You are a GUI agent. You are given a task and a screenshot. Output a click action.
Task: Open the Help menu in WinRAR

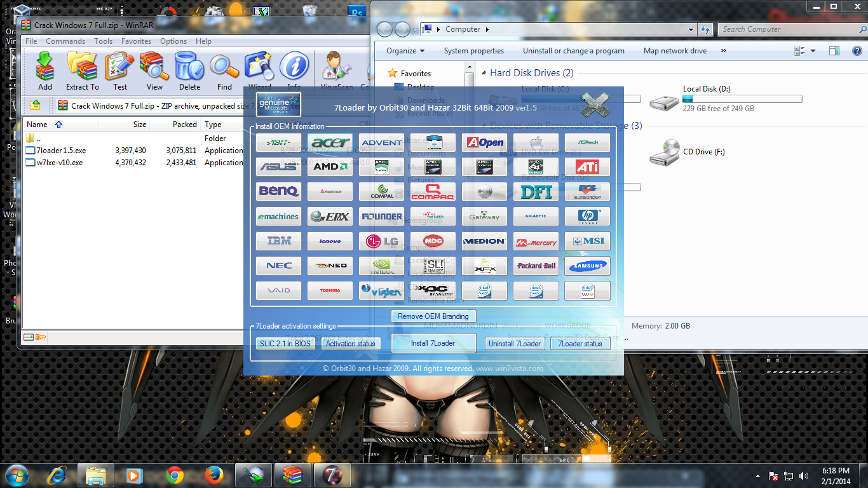pos(203,41)
